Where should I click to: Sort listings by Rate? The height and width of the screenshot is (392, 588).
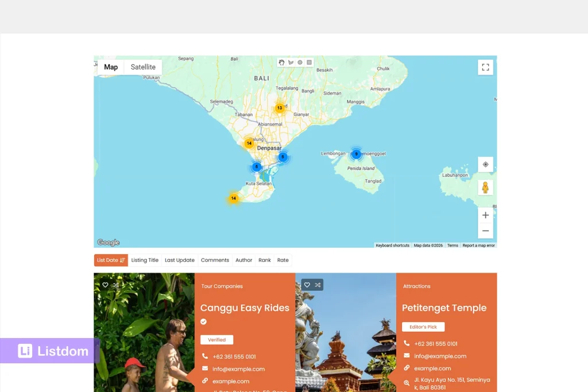point(283,260)
